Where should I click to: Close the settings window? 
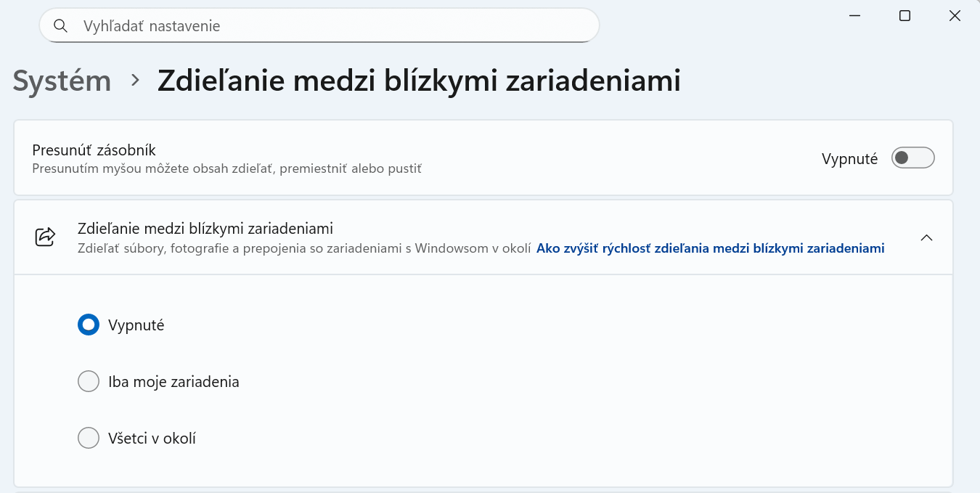(955, 16)
